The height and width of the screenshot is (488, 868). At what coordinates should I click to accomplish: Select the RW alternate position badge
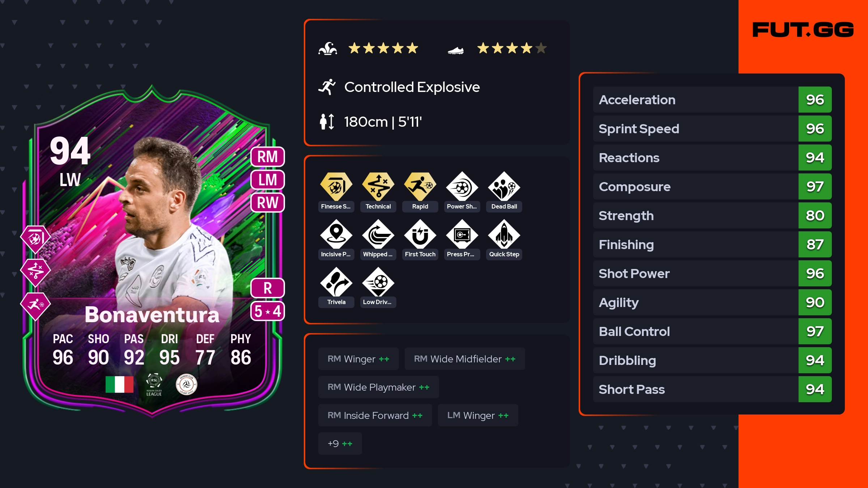pyautogui.click(x=268, y=203)
